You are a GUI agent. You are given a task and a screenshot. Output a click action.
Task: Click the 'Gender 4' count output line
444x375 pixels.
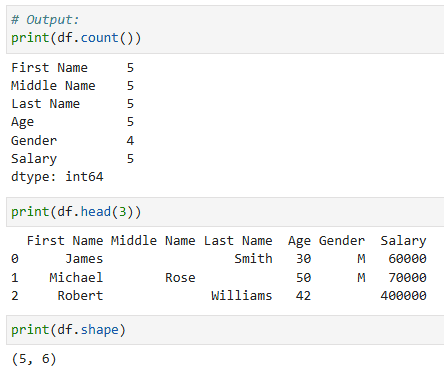[x=72, y=140]
